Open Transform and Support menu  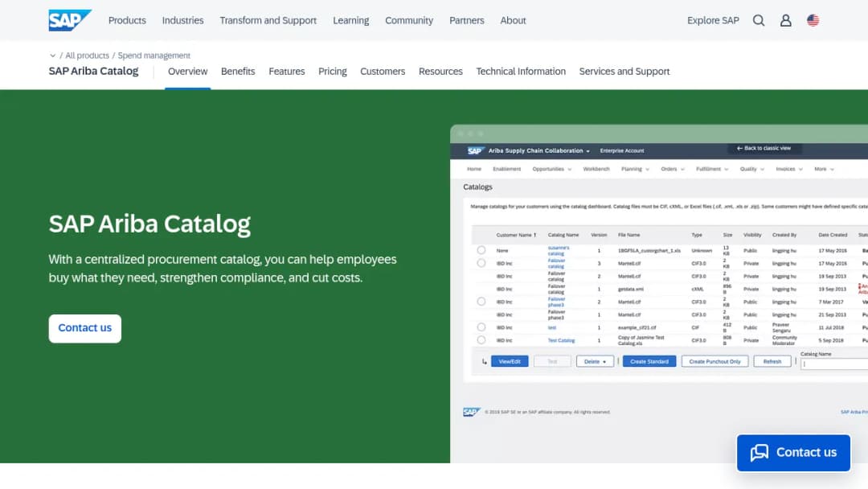[268, 20]
